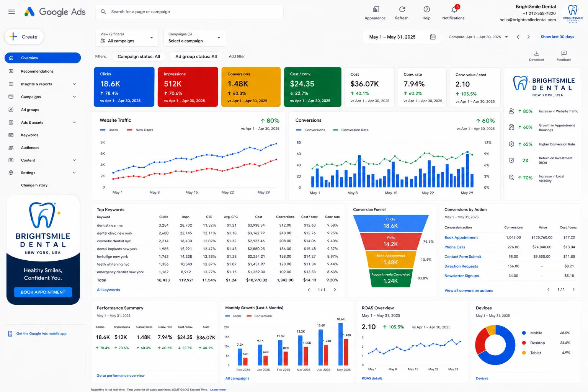Expand the Campaigns sidebar section

74,97
